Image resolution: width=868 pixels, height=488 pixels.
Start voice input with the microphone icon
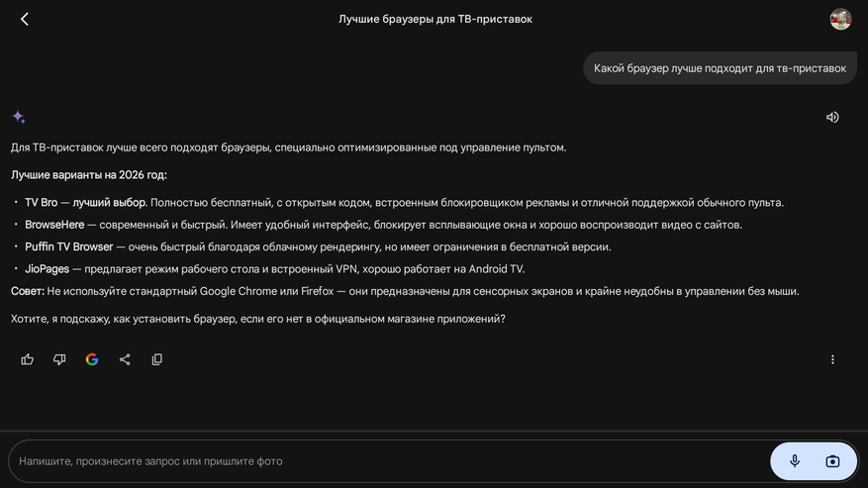[795, 461]
